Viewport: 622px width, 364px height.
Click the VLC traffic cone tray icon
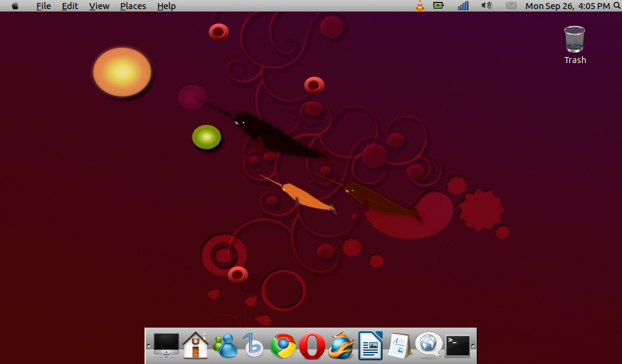pos(420,5)
